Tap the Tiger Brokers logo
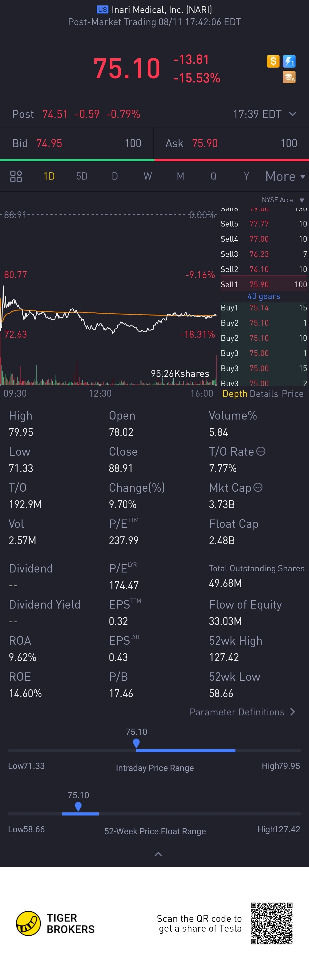Viewport: 309px width, 980px height. coord(55,923)
